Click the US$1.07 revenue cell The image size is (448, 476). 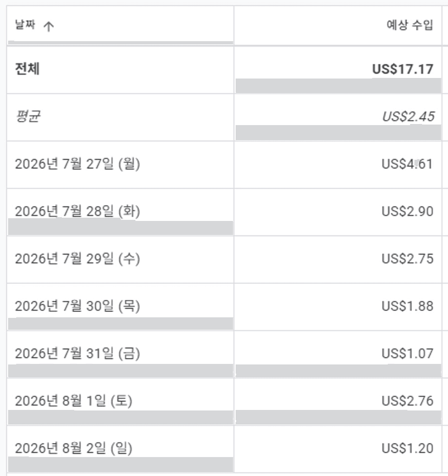pos(407,354)
